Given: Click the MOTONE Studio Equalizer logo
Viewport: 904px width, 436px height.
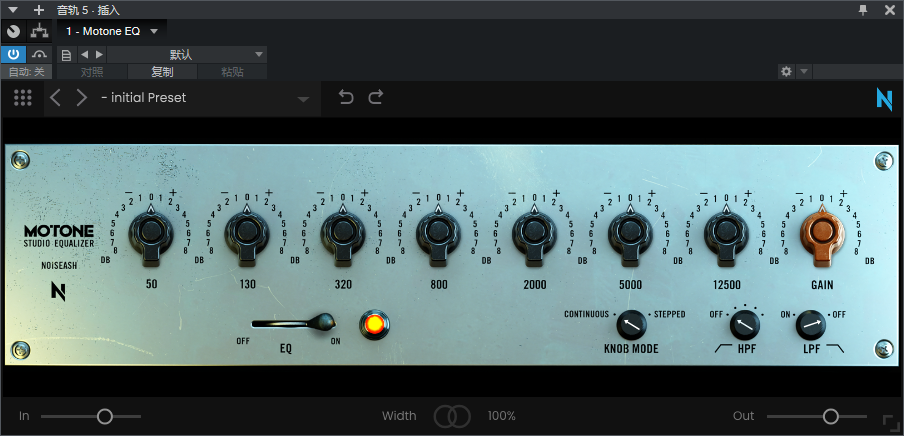Looking at the screenshot, I should tap(59, 236).
